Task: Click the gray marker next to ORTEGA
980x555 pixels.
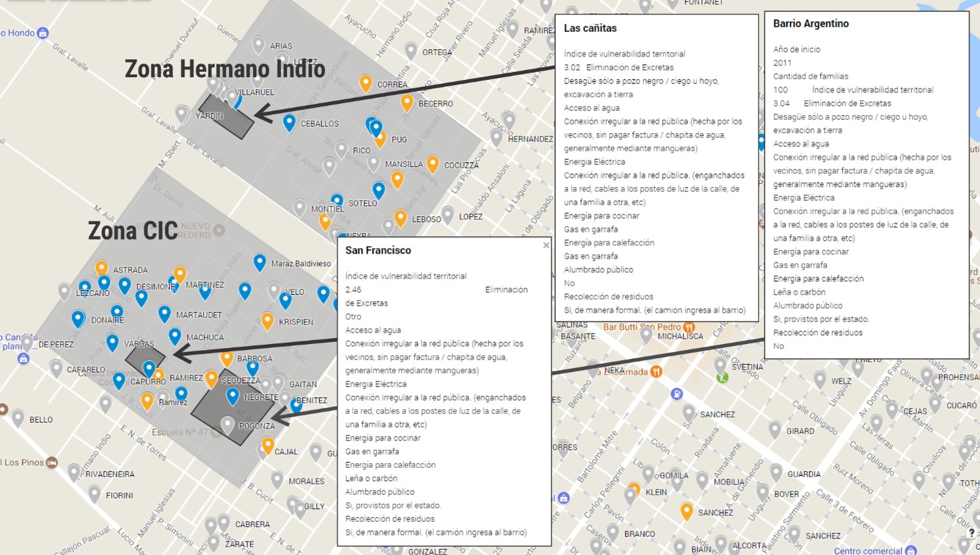Action: 411,51
